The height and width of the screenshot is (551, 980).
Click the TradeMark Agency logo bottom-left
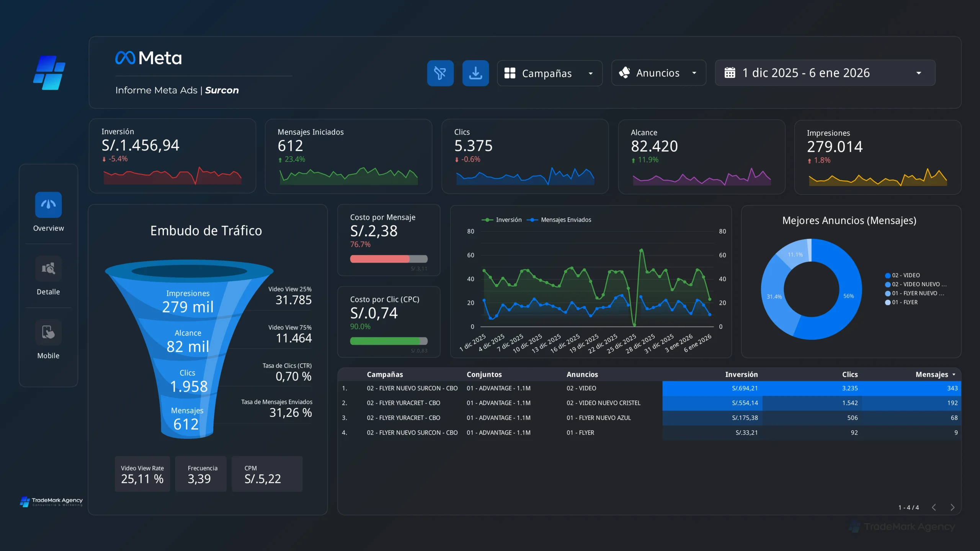(51, 501)
